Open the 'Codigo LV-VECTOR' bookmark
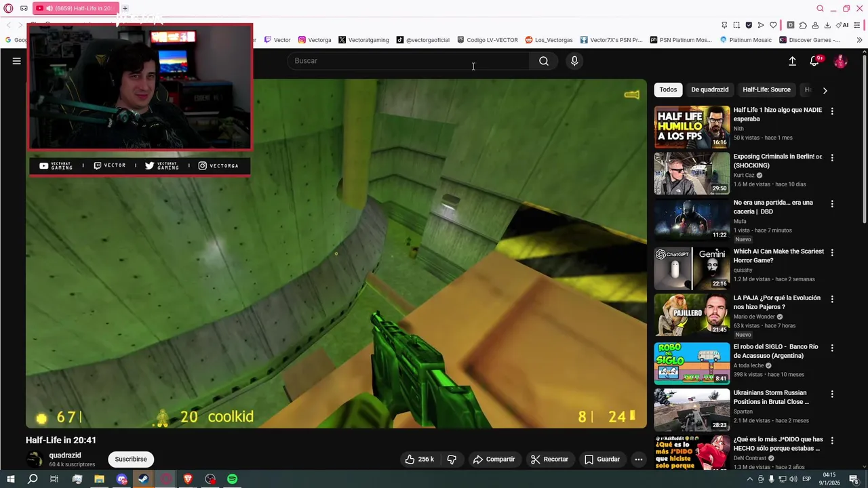The image size is (868, 488). 488,40
